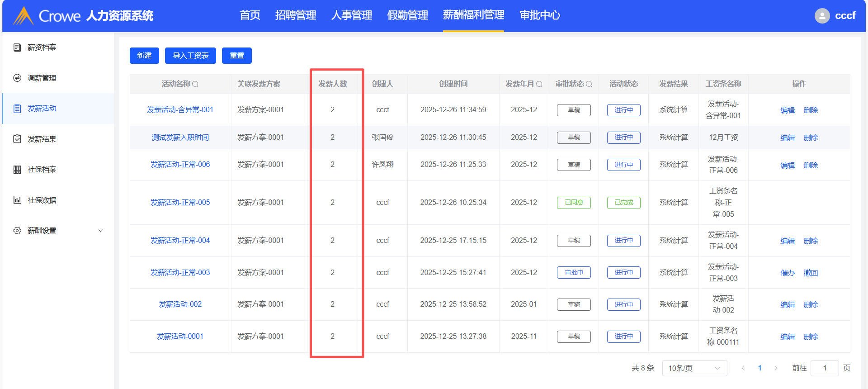Expand the 薪酬设置 submenu chevron
The image size is (868, 389).
tap(101, 231)
